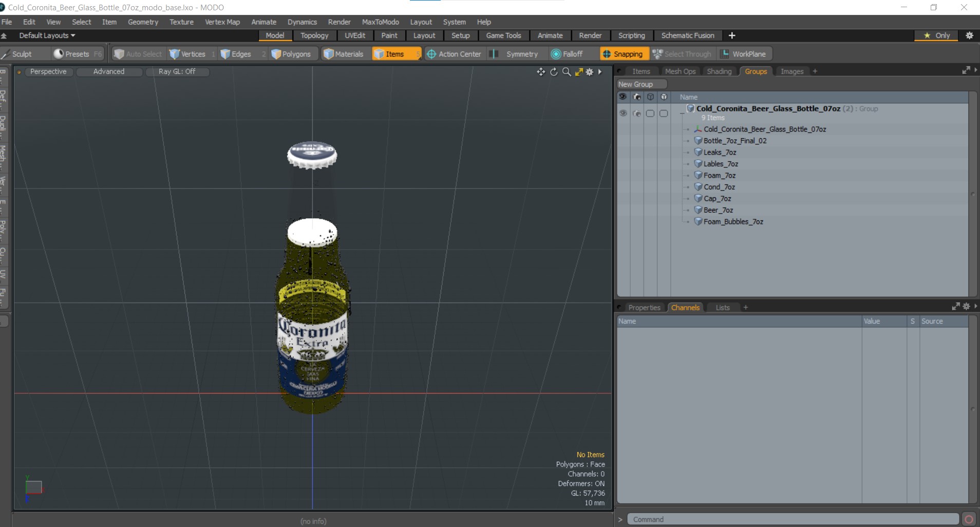Select the locator Cold_Coronita_Beer_Glass_Bottle_07oz item

click(x=764, y=129)
